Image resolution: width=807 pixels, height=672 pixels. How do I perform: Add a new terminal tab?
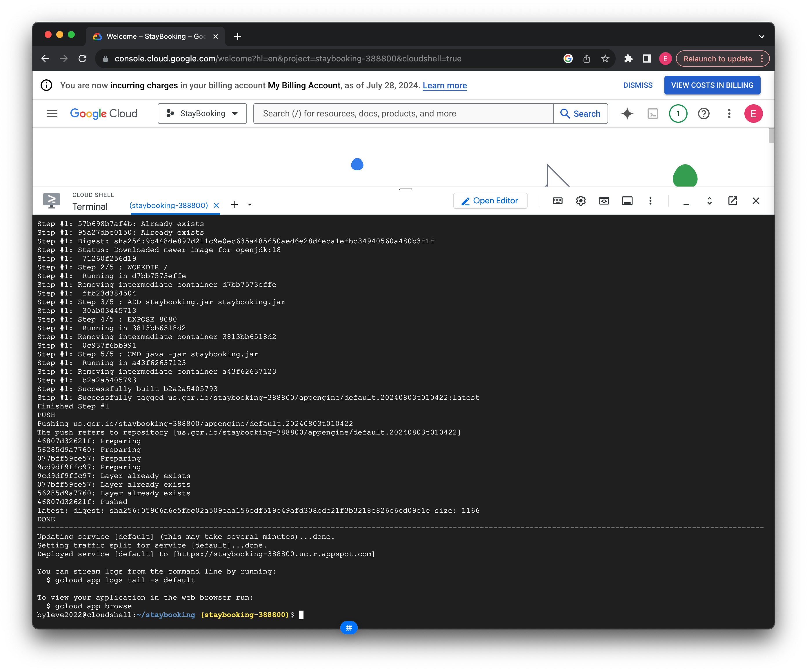(234, 205)
